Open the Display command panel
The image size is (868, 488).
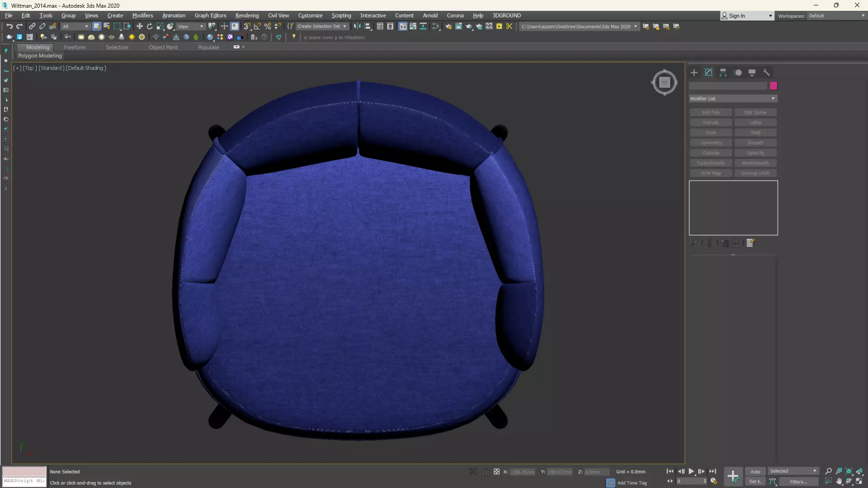coord(752,72)
